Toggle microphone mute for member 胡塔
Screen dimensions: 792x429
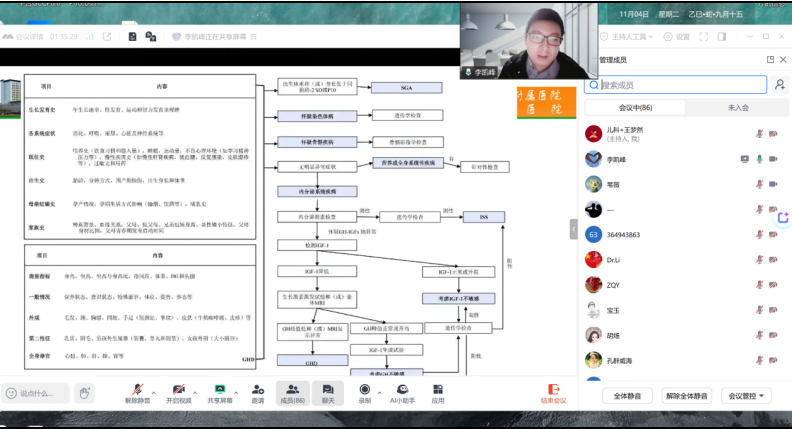click(x=759, y=336)
